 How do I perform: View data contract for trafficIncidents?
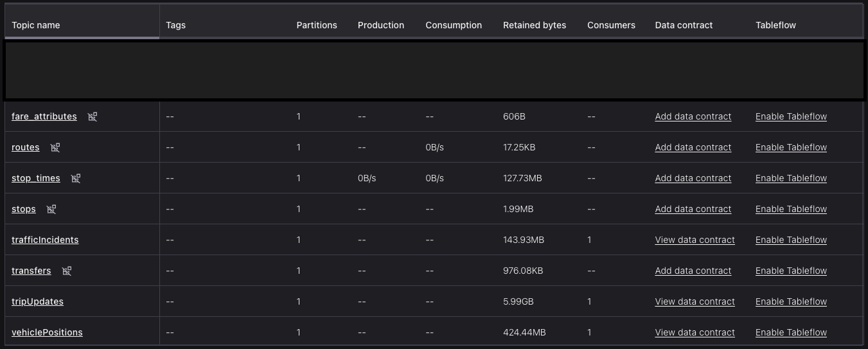[x=695, y=240]
